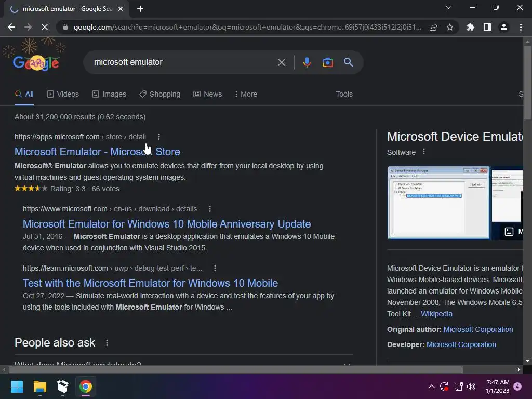
Task: Click into the microsoft emulator search box
Action: [x=183, y=62]
